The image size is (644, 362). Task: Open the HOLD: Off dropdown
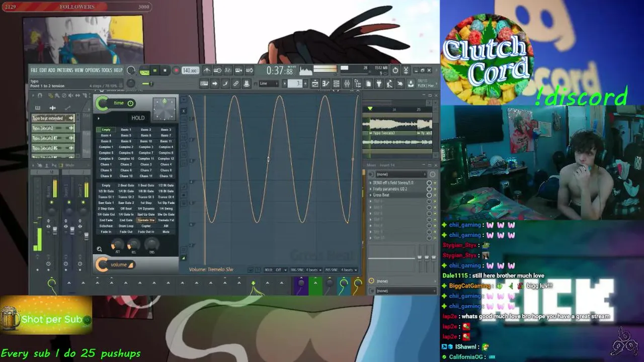click(275, 270)
